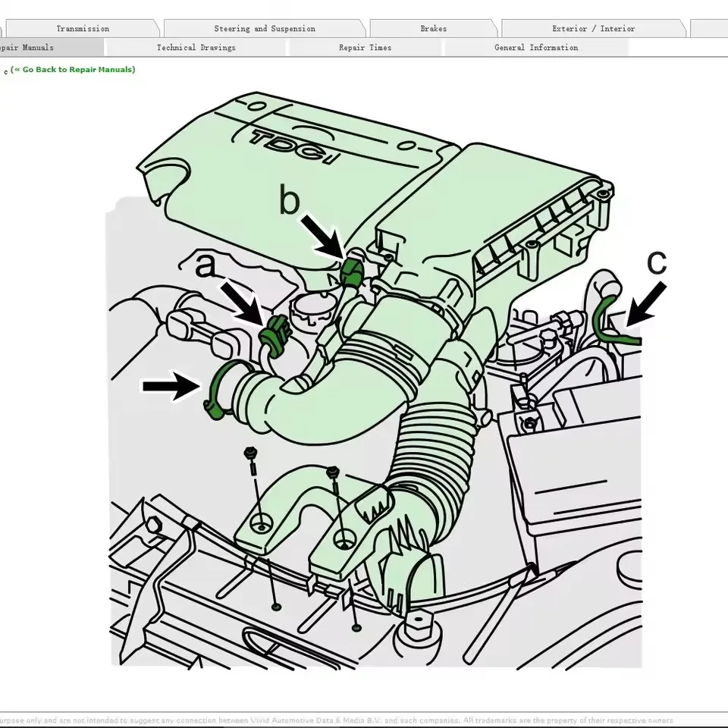Image resolution: width=728 pixels, height=728 pixels.
Task: Select the Repair Times tab
Action: 365,47
